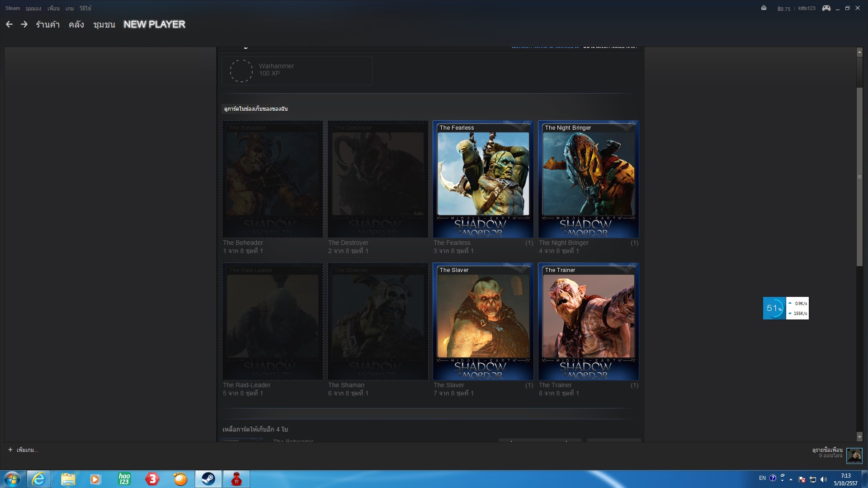Image resolution: width=868 pixels, height=488 pixels.
Task: Switch to the Store tab
Action: (48, 24)
